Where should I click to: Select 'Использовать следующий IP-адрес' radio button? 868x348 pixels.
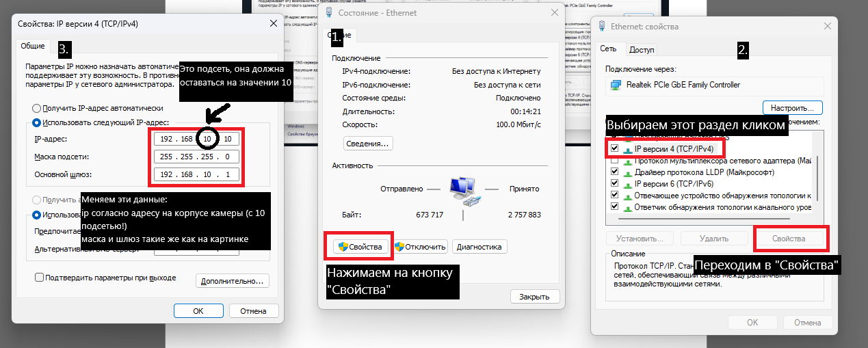pos(36,123)
